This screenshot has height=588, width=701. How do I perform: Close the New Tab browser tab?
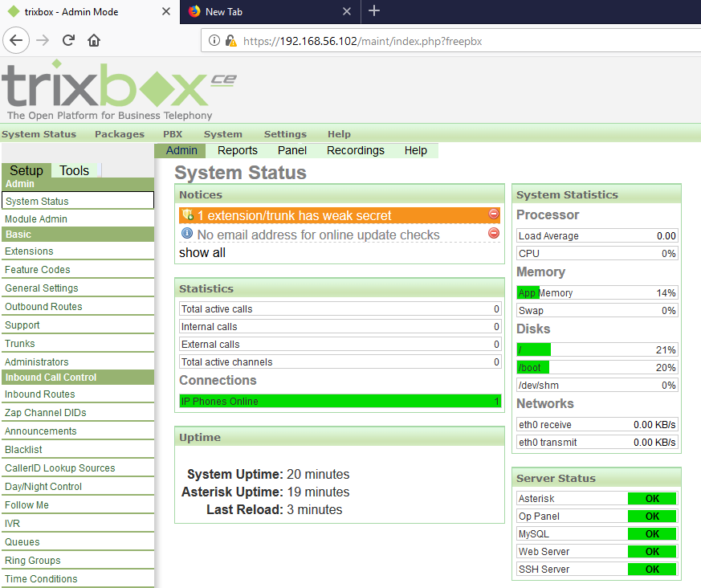[x=347, y=11]
